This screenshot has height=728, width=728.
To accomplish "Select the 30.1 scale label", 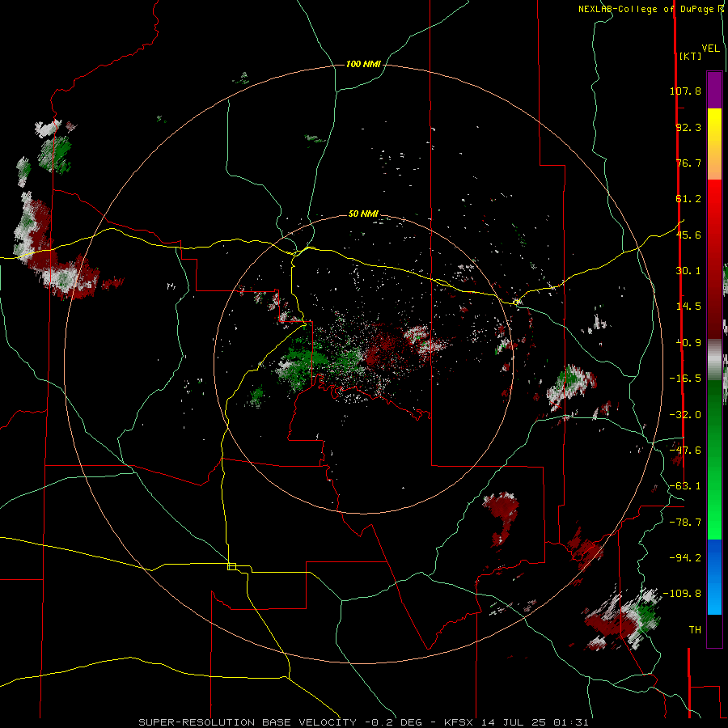I will tap(688, 271).
